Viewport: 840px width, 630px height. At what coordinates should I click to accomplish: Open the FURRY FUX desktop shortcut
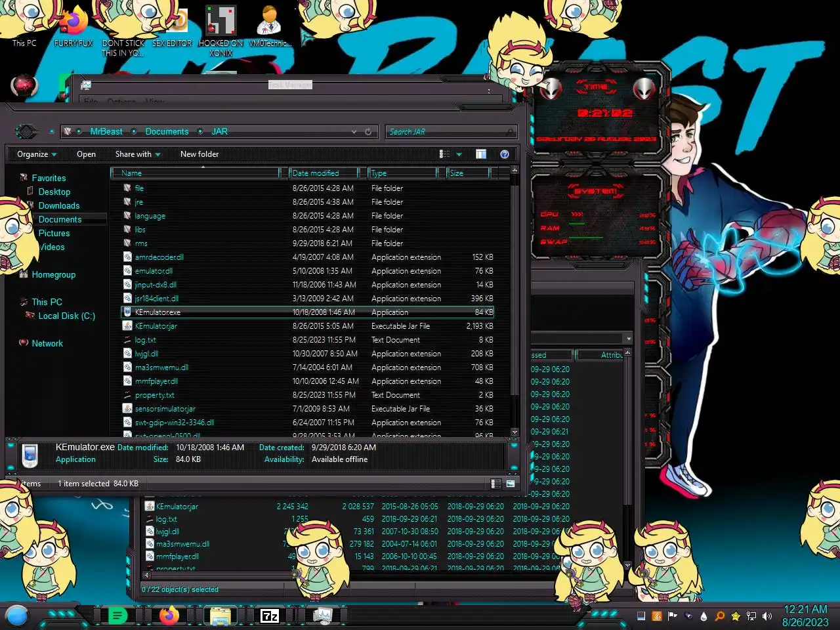coord(73,26)
